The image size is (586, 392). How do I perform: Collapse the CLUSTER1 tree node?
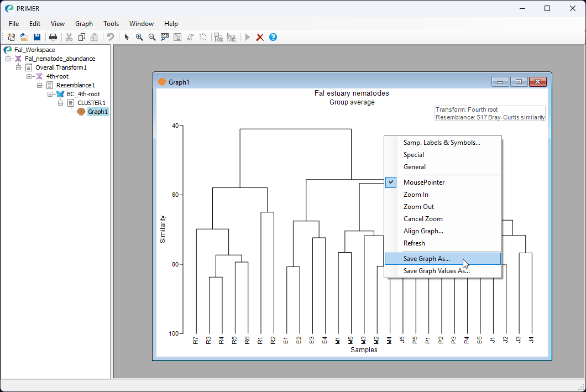click(x=61, y=103)
